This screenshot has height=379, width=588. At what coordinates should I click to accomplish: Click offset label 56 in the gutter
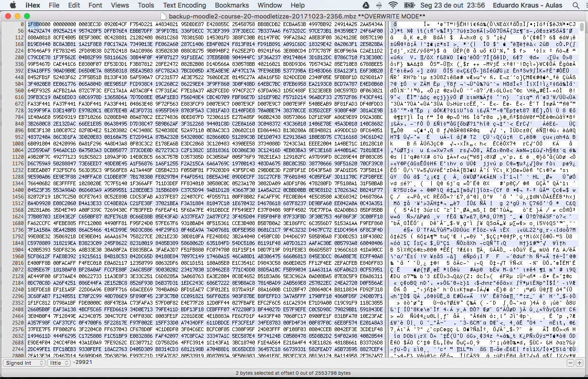20,30
